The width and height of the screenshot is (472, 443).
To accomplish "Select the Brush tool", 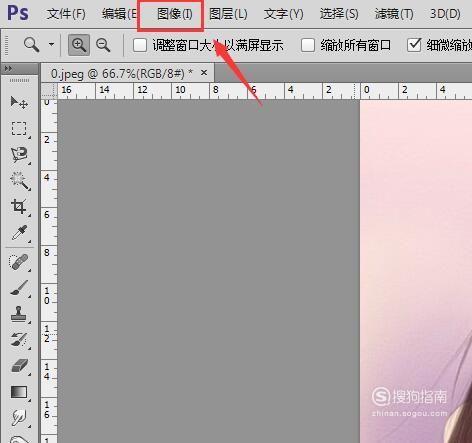I will [19, 288].
